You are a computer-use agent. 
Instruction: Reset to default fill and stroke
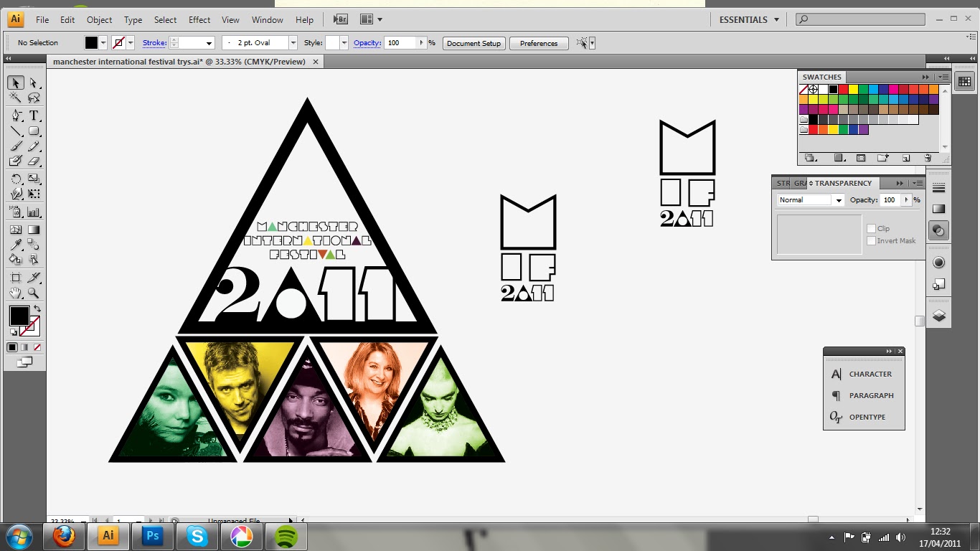[x=13, y=332]
